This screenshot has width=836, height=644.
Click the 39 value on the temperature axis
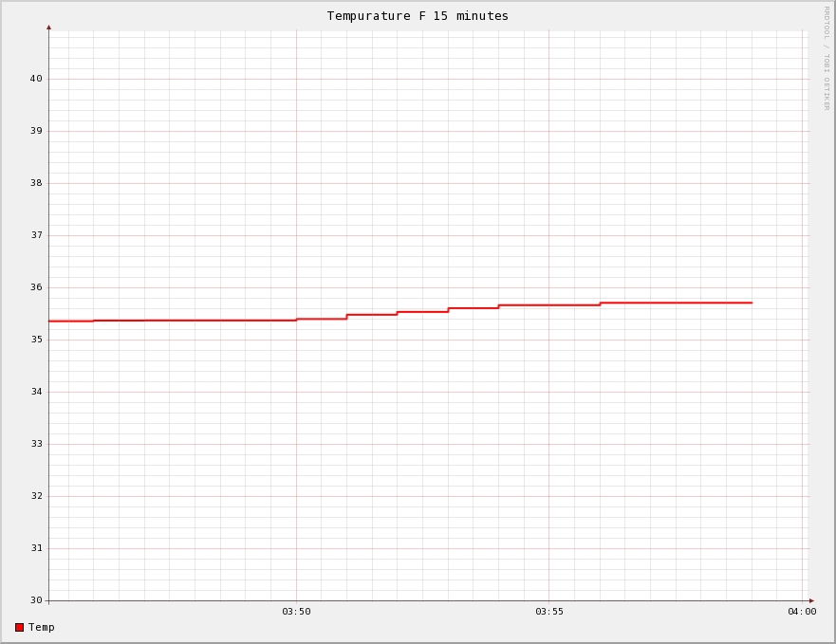36,131
